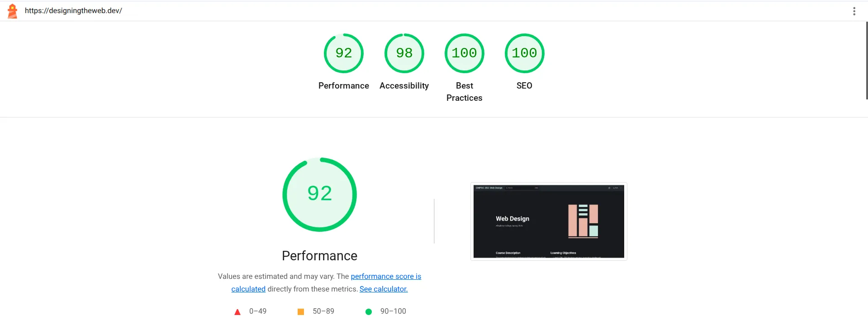This screenshot has height=329, width=868.
Task: Click the large 92 Performance gauge
Action: pos(319,194)
